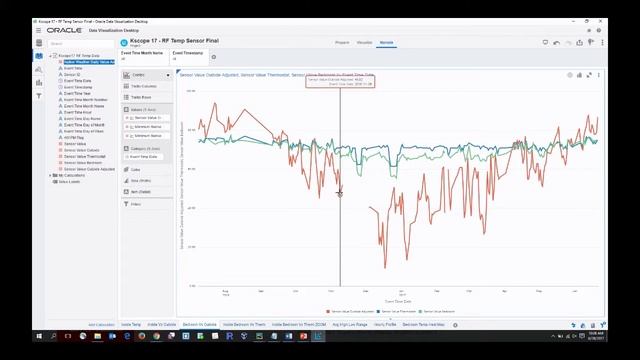
Task: Click the Share export icon
Action: tap(579, 42)
